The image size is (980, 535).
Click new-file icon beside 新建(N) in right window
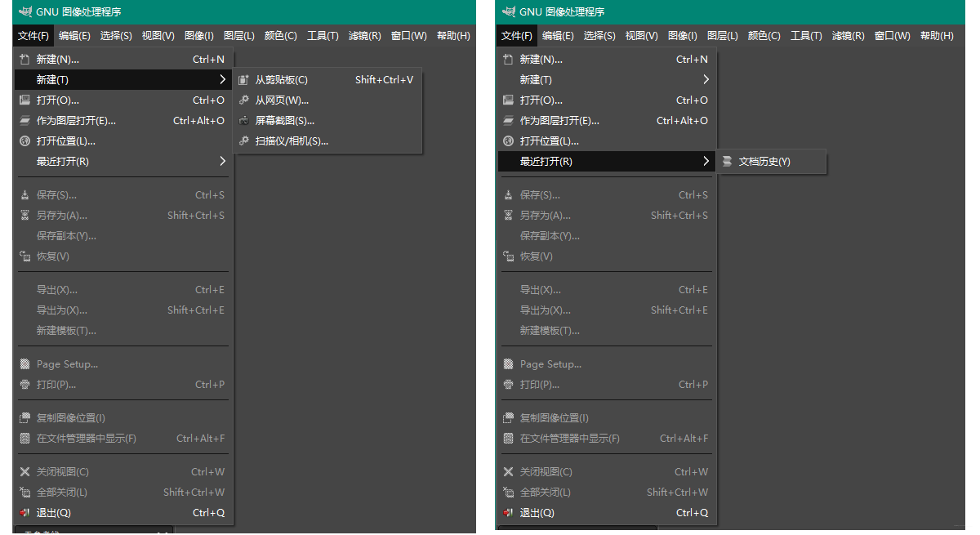click(508, 59)
